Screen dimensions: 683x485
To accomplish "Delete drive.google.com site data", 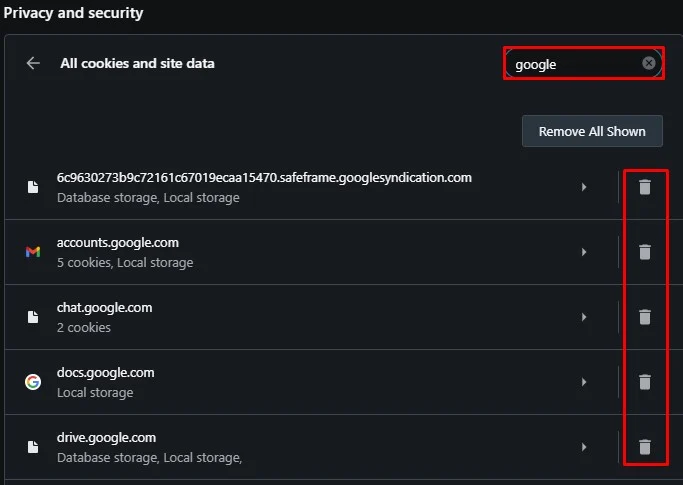I will point(645,447).
